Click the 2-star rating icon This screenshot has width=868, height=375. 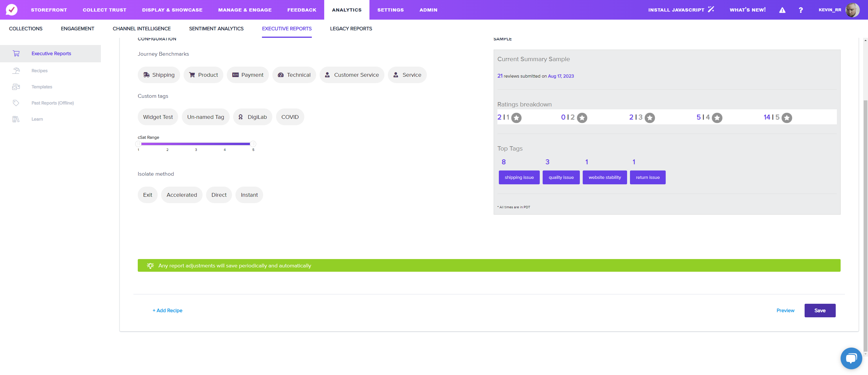(582, 118)
